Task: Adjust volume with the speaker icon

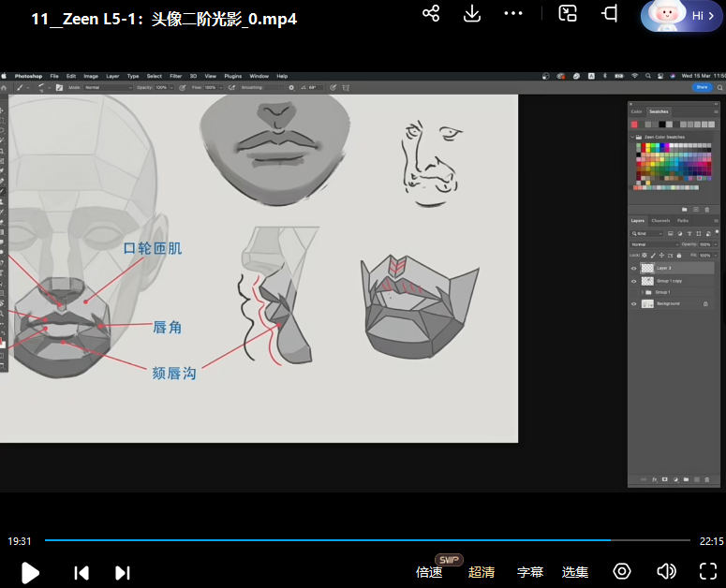Action: tap(666, 571)
